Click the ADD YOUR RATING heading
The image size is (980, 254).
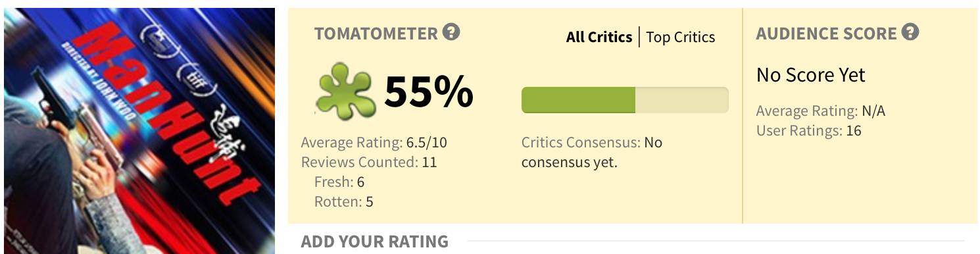375,241
